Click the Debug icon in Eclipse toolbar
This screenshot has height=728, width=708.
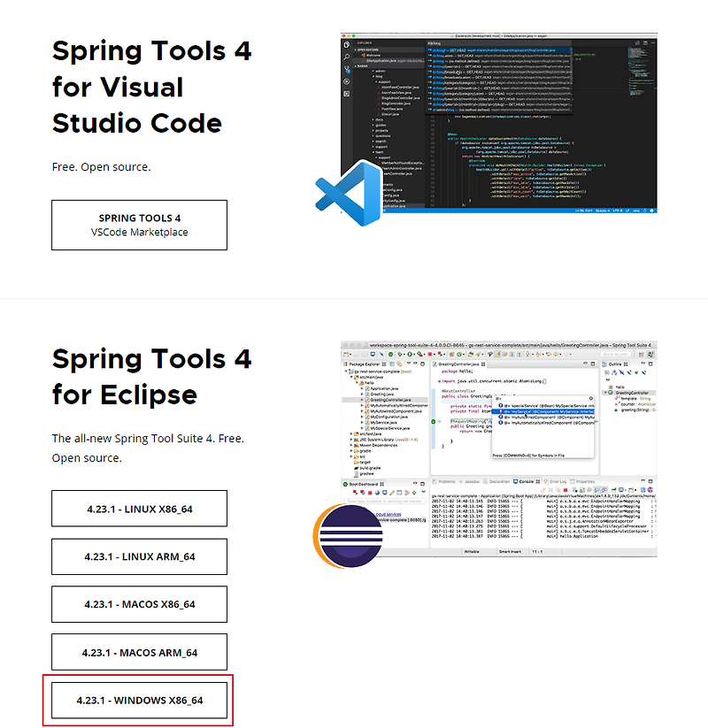pyautogui.click(x=400, y=354)
